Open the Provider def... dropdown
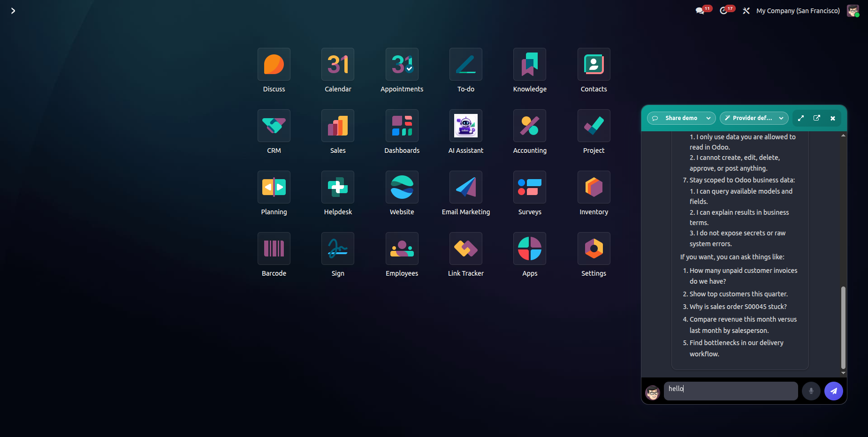This screenshot has height=437, width=868. (x=754, y=118)
